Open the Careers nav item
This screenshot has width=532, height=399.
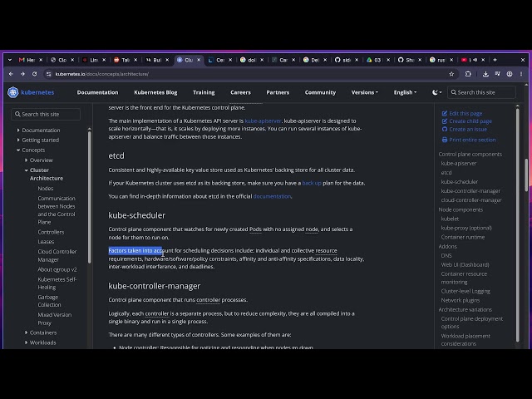(240, 92)
